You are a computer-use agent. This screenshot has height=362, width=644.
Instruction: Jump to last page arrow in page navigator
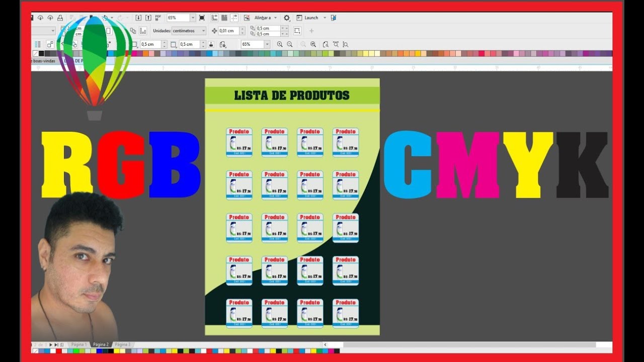pos(56,345)
